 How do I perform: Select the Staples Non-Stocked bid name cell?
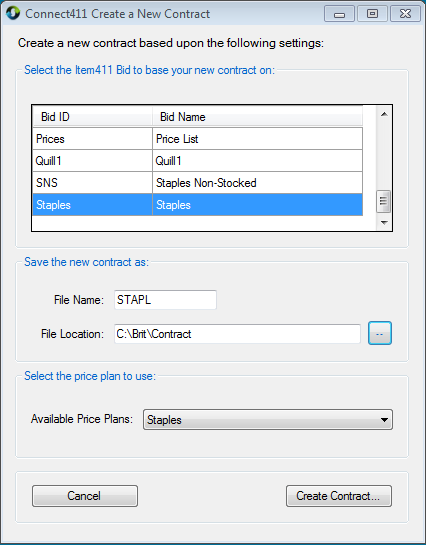(257, 182)
